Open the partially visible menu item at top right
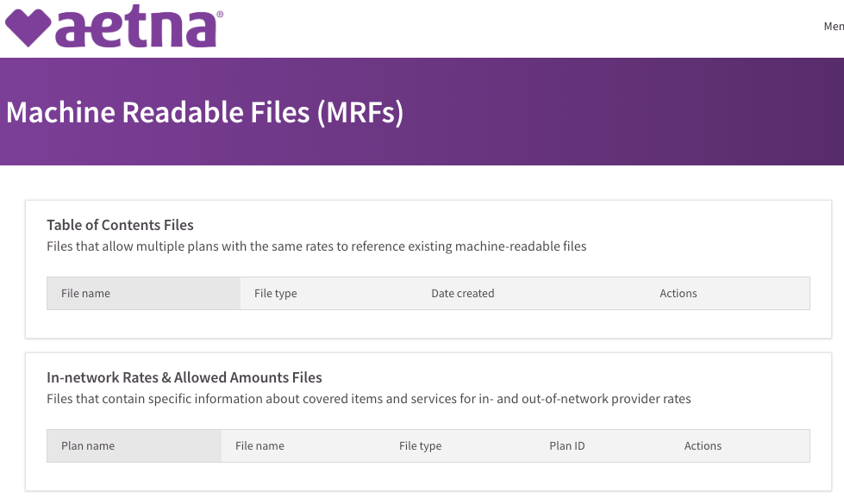The height and width of the screenshot is (504, 844). [834, 27]
